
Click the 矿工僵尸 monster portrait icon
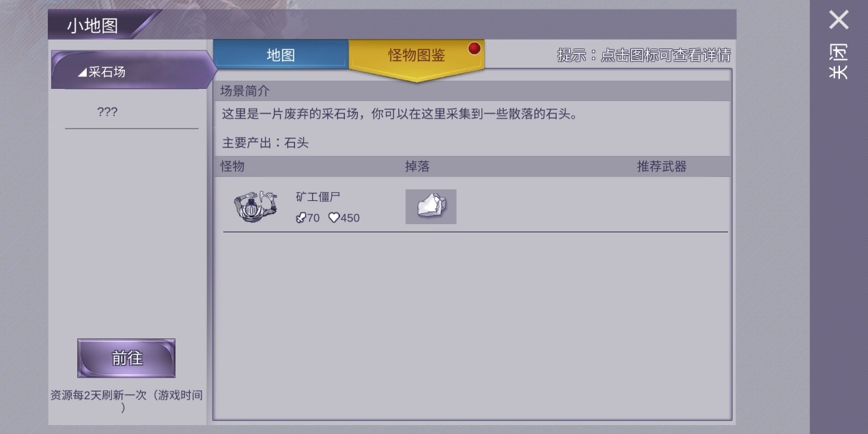point(255,206)
